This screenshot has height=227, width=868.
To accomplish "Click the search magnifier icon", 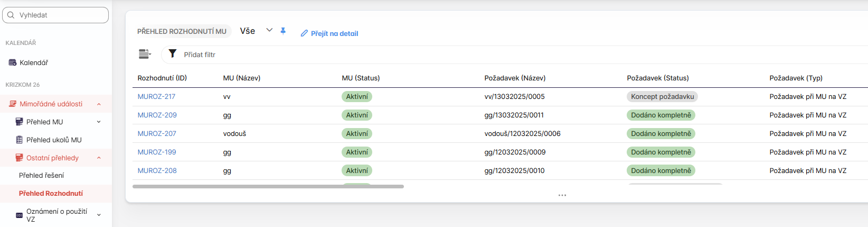I will click(x=11, y=15).
